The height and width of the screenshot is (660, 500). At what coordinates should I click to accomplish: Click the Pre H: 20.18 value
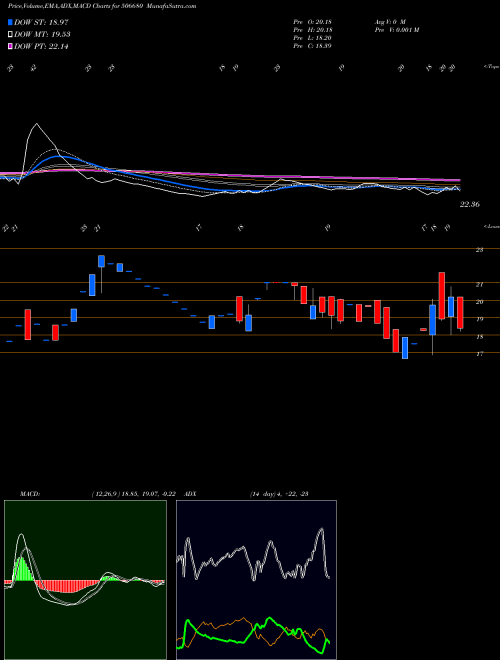(313, 30)
